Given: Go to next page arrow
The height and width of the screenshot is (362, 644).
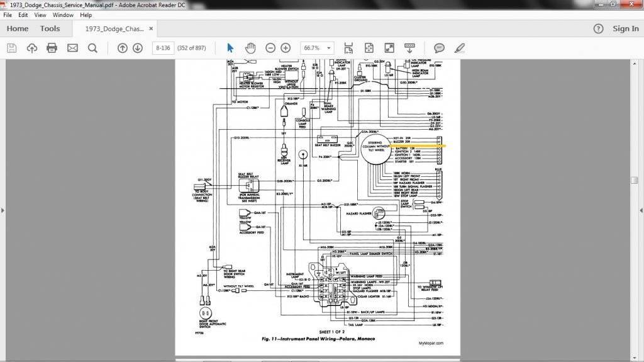Looking at the screenshot, I should [x=138, y=48].
